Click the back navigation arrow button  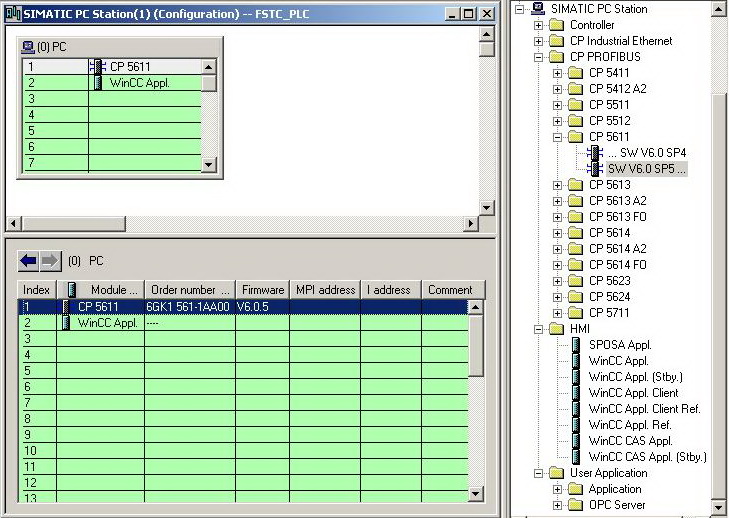pos(28,261)
